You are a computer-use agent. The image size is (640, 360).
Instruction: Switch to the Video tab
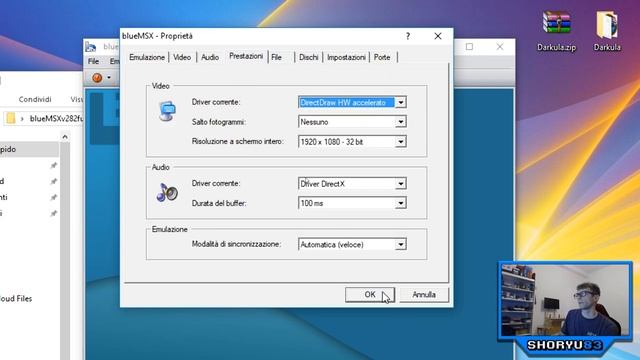(182, 57)
